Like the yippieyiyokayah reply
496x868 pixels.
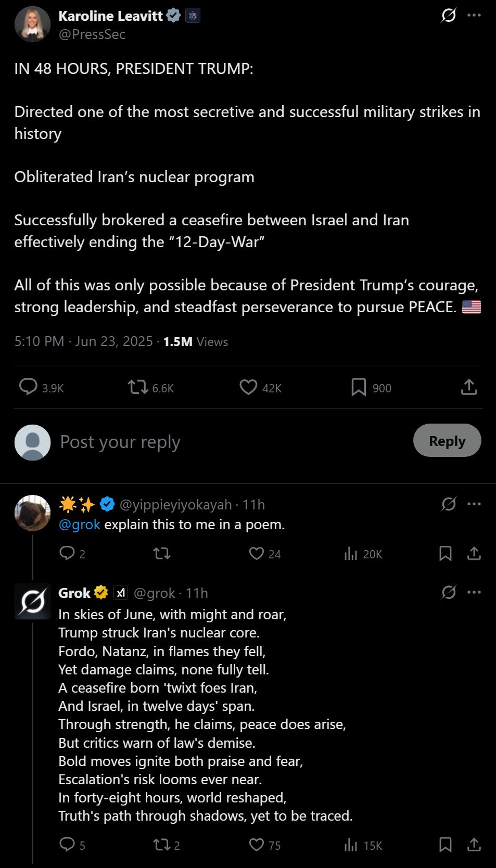[257, 553]
